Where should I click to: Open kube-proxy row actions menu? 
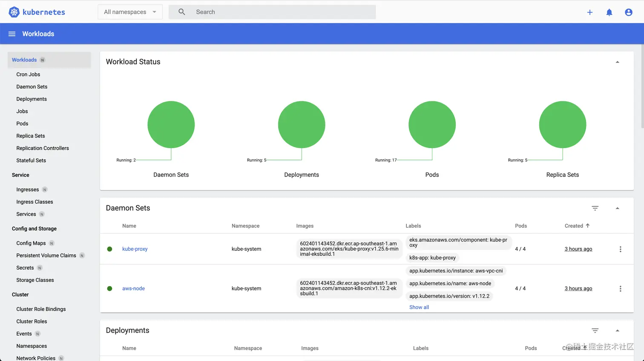(x=620, y=249)
